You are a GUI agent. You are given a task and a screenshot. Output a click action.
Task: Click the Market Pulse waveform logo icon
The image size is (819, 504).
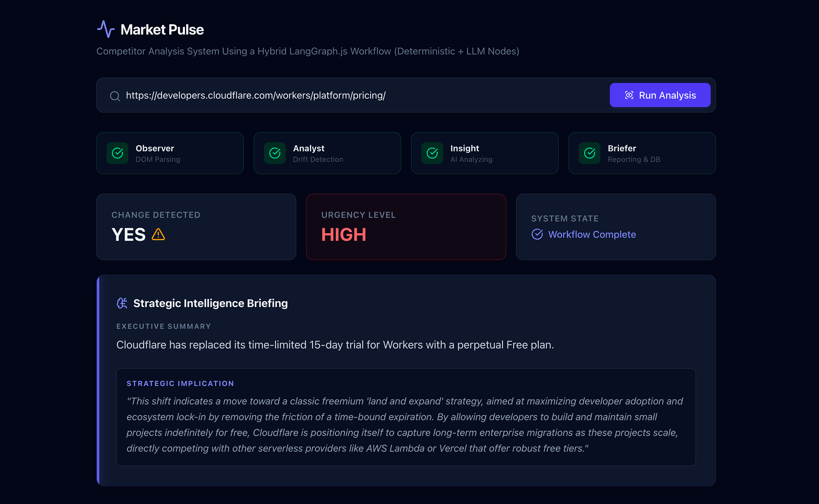[106, 29]
